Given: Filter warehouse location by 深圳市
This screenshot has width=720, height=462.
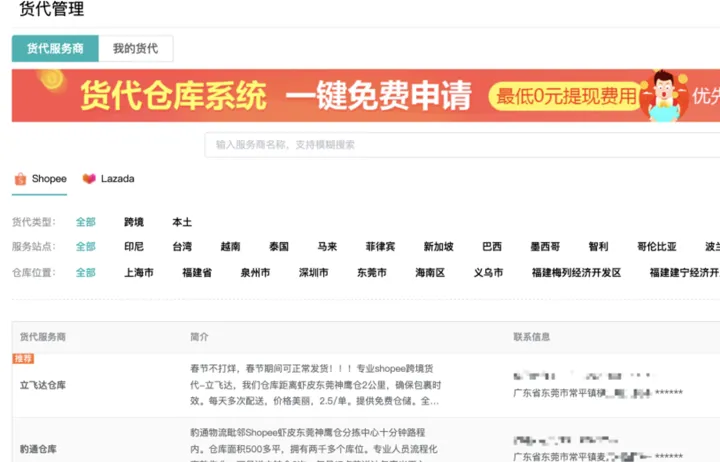Looking at the screenshot, I should coord(314,273).
